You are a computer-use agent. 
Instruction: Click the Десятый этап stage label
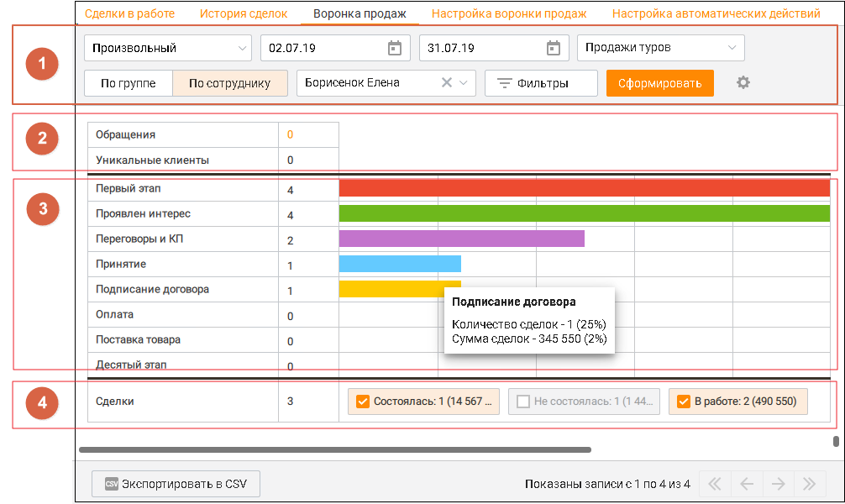tap(131, 365)
